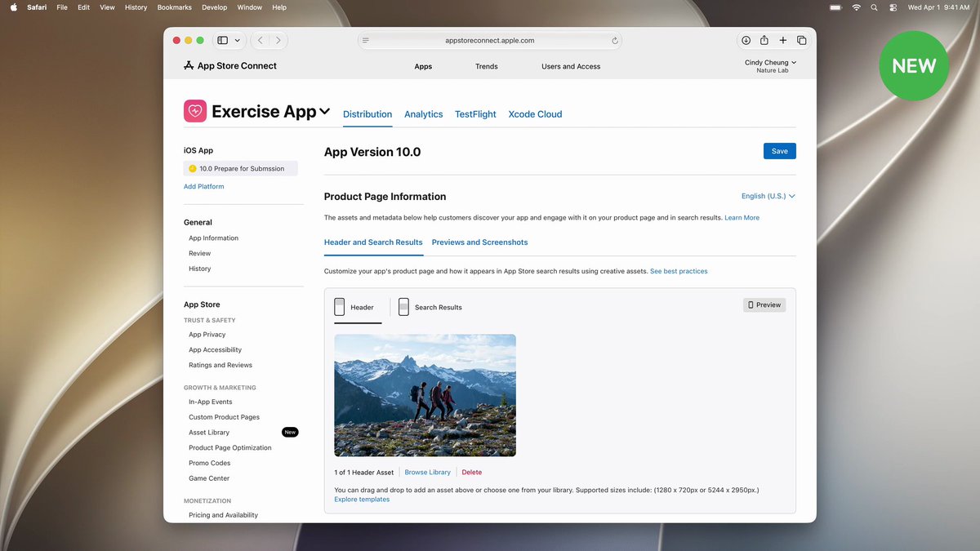Open the sidebar options chevron dropdown
This screenshot has width=980, height=551.
(238, 40)
